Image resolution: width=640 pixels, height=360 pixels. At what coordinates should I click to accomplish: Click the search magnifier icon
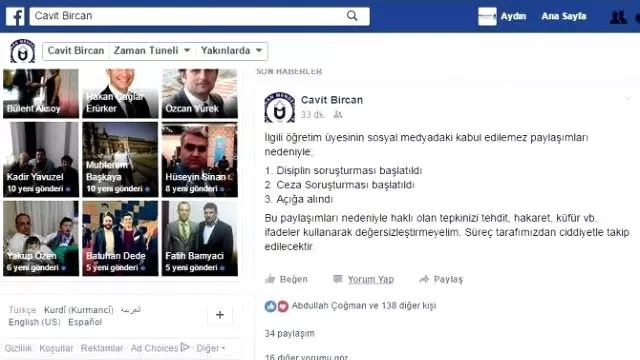pos(352,16)
